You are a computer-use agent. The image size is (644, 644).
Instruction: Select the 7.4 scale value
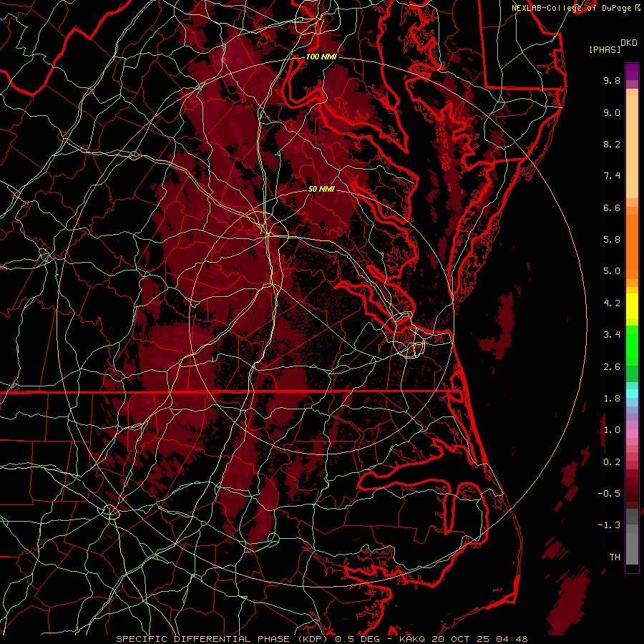[612, 176]
